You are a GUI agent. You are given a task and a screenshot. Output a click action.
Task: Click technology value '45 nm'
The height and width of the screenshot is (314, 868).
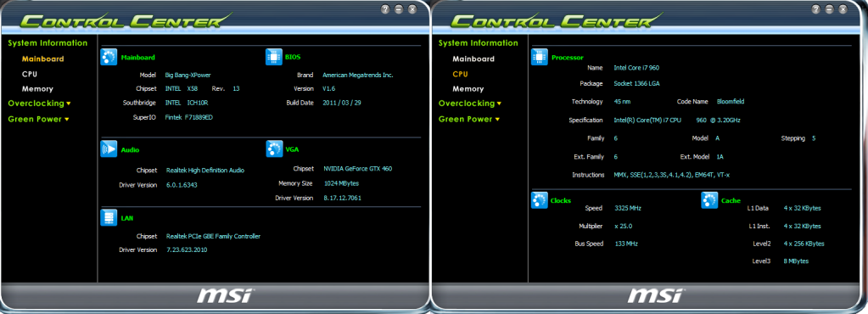pyautogui.click(x=622, y=102)
